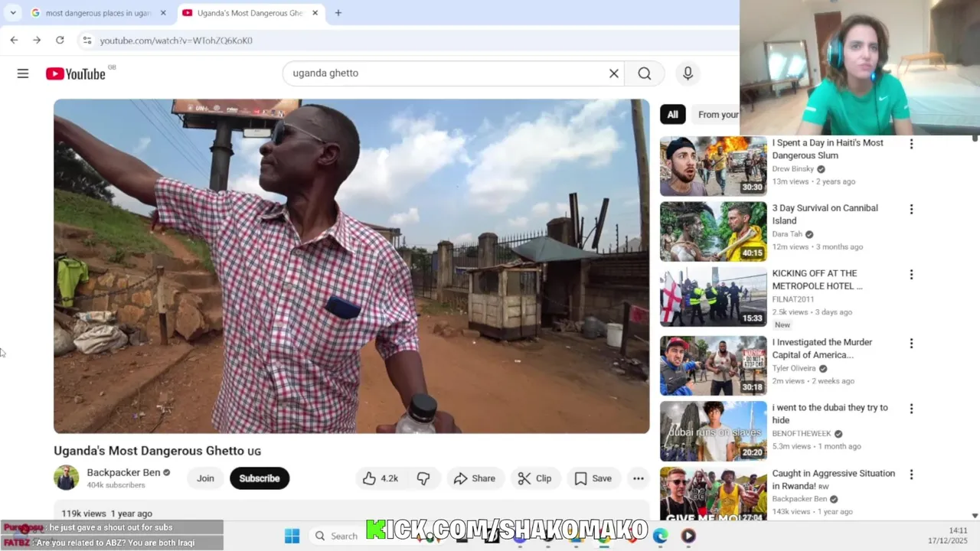This screenshot has height=551, width=980.
Task: Close the 'most dangerous places in uganda' tab
Action: (163, 13)
